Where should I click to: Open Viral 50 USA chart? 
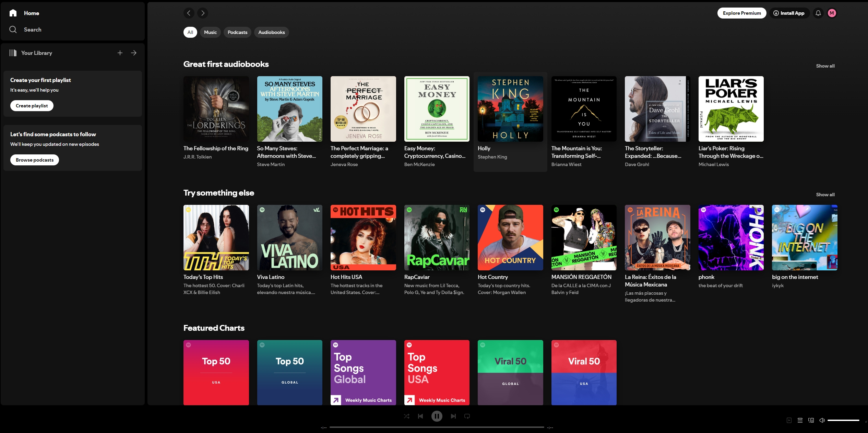click(x=584, y=373)
